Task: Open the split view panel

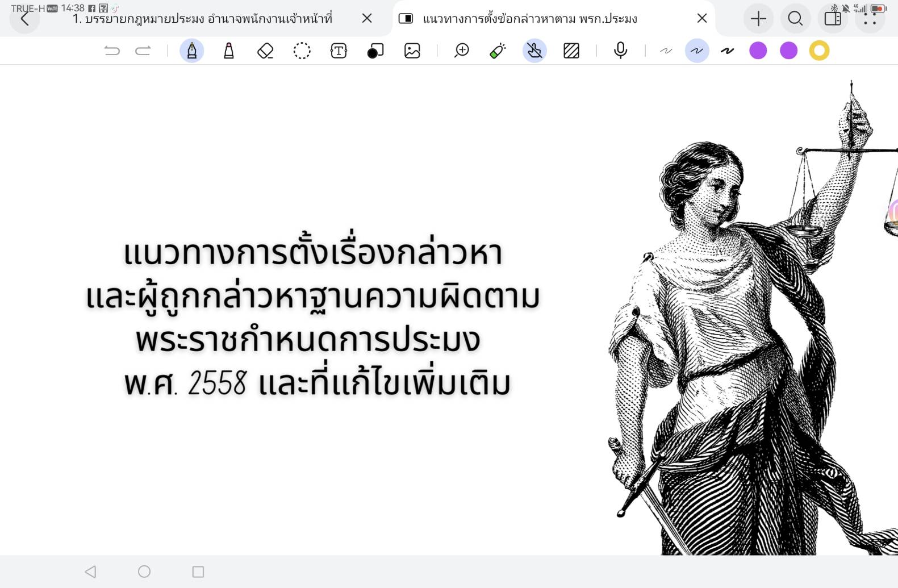Action: (x=833, y=19)
